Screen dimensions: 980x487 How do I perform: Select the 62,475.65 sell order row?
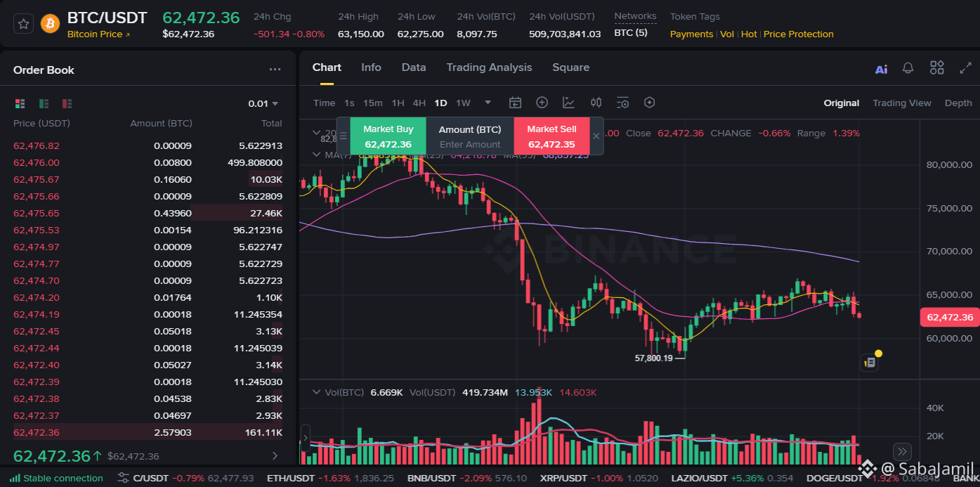(148, 213)
